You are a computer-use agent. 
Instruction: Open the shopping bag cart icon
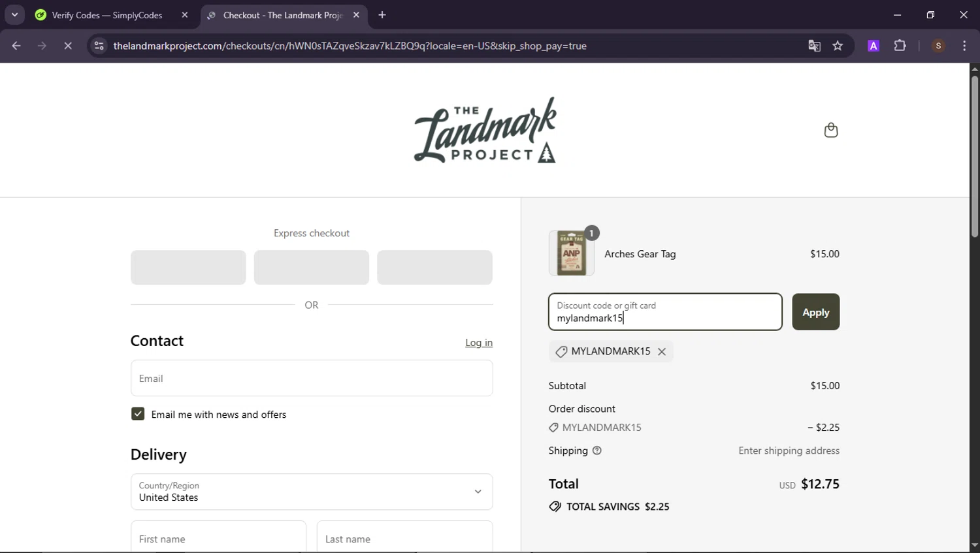(x=830, y=130)
